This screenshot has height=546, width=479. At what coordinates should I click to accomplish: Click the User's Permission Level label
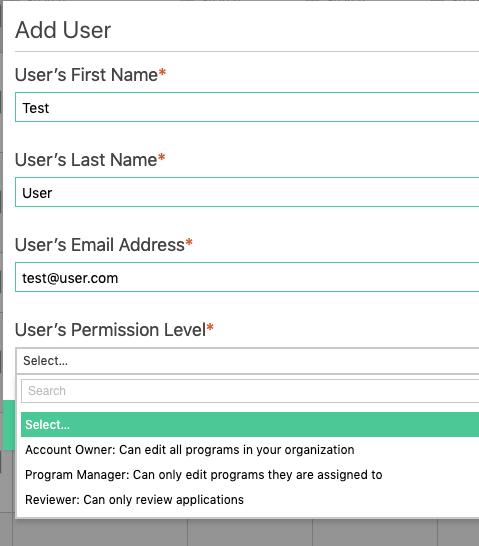point(110,329)
